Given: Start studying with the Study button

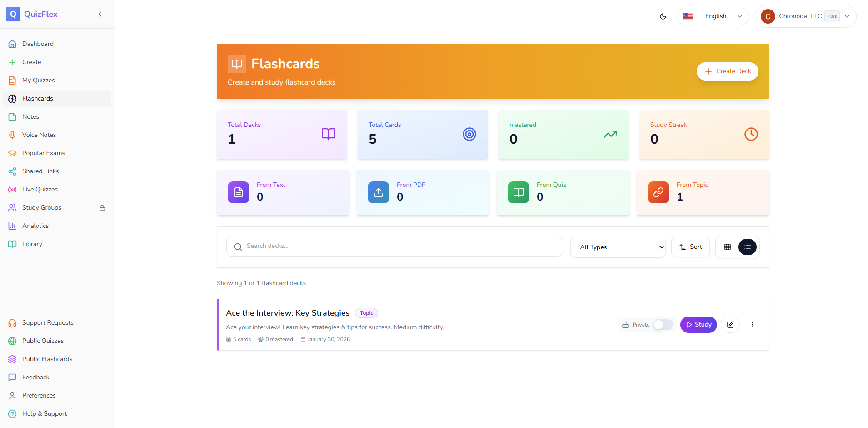Looking at the screenshot, I should coord(698,325).
